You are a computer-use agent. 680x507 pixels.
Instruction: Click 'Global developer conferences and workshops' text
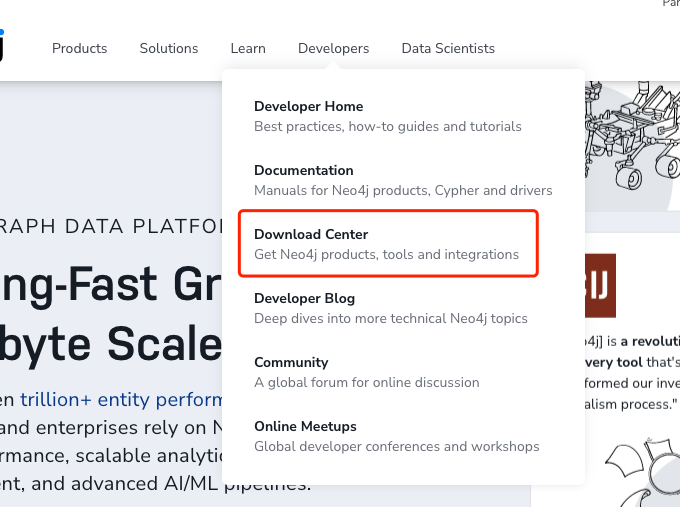point(397,447)
